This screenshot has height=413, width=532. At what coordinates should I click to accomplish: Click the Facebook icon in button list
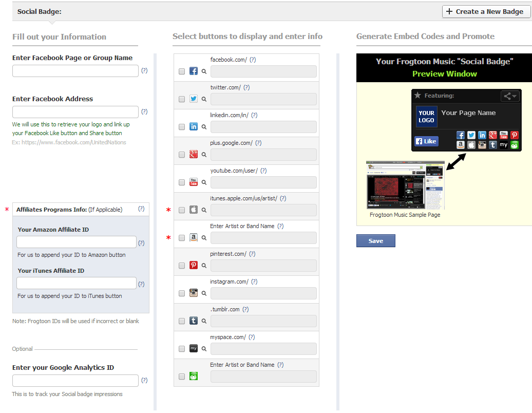coord(194,71)
